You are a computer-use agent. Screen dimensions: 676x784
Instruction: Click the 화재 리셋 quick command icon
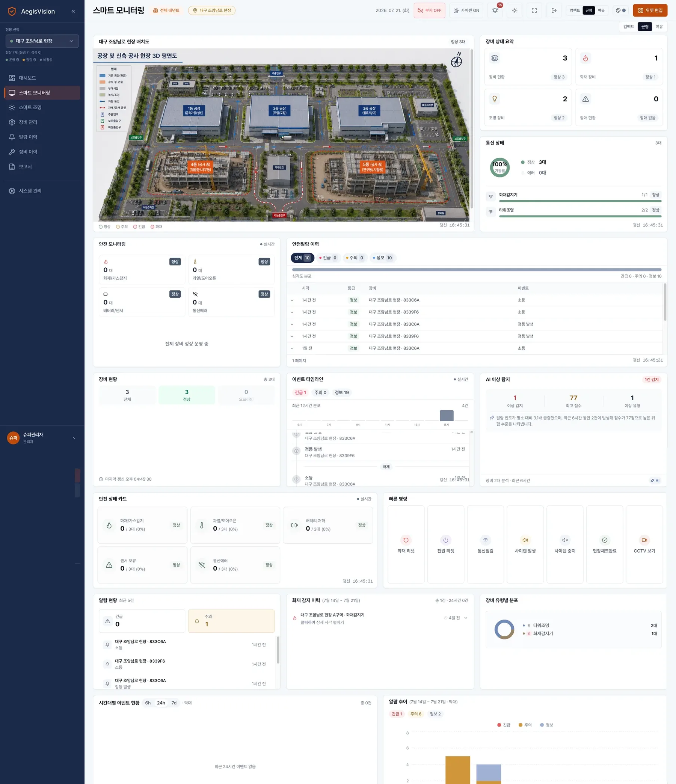[x=406, y=540]
